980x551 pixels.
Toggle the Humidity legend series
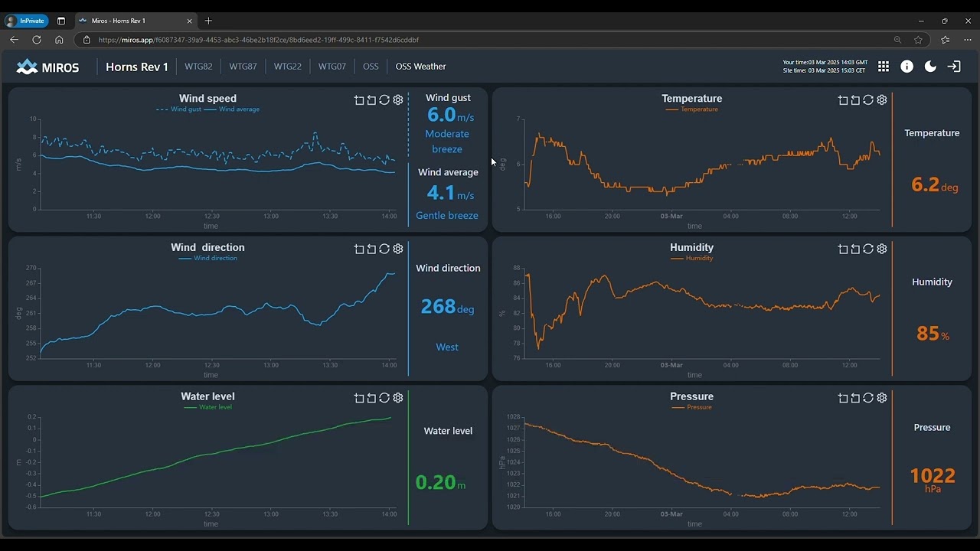click(692, 258)
